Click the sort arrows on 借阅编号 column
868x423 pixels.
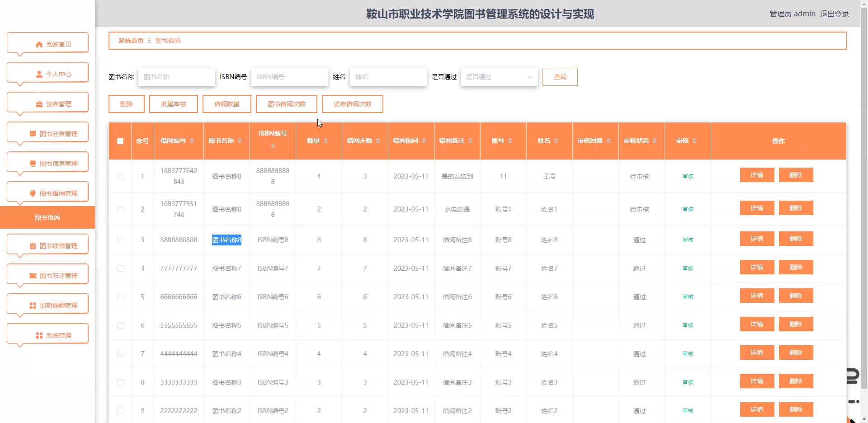(192, 141)
